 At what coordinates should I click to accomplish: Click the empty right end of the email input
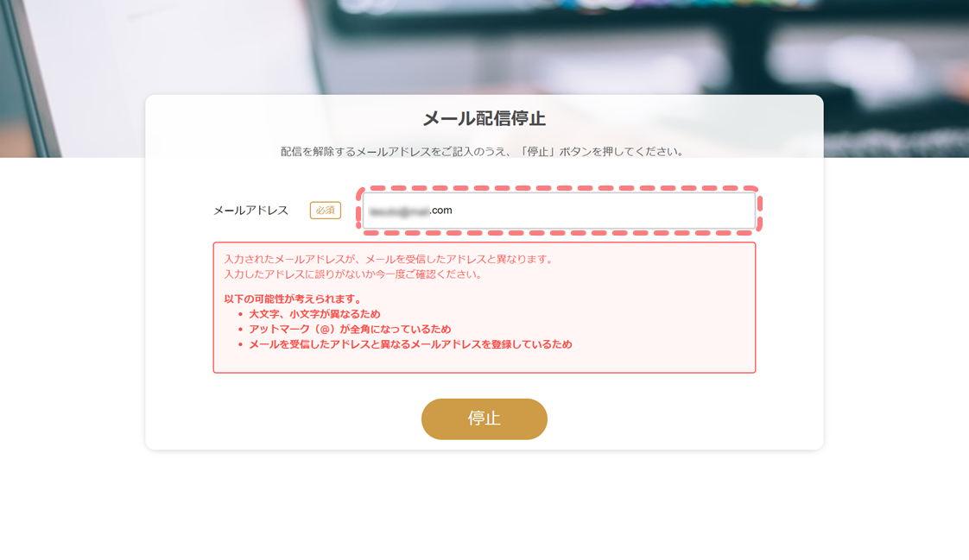680,211
